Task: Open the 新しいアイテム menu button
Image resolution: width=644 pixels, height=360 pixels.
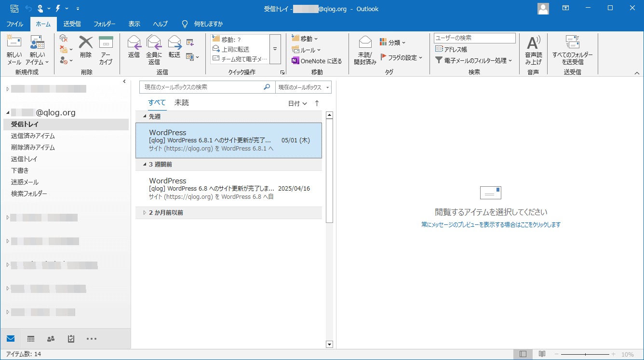Action: 37,51
